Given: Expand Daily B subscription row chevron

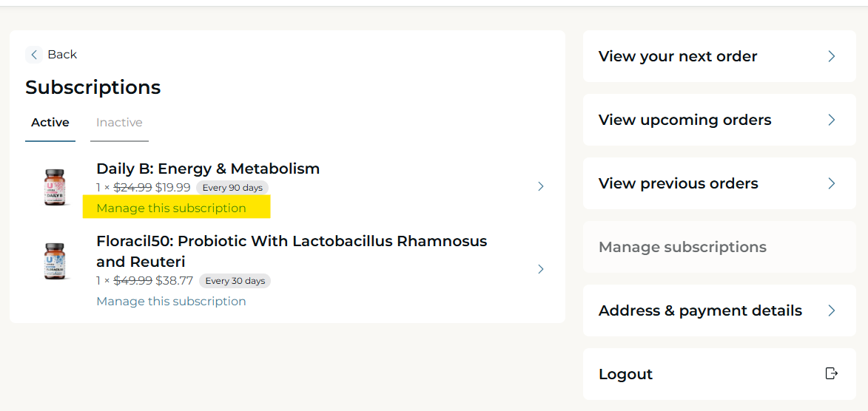Looking at the screenshot, I should pyautogui.click(x=541, y=187).
